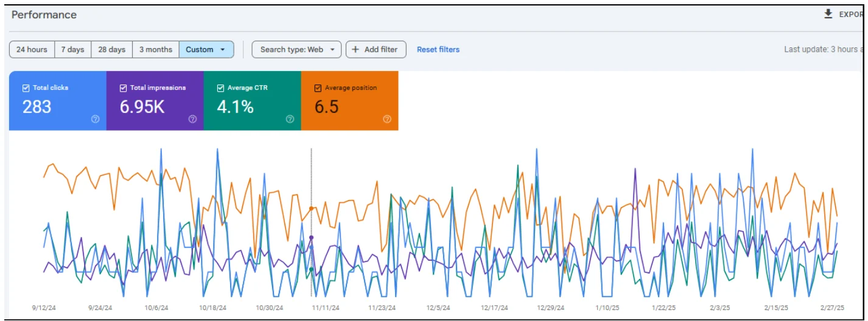This screenshot has height=321, width=868.
Task: Click the Export download icon
Action: click(828, 14)
